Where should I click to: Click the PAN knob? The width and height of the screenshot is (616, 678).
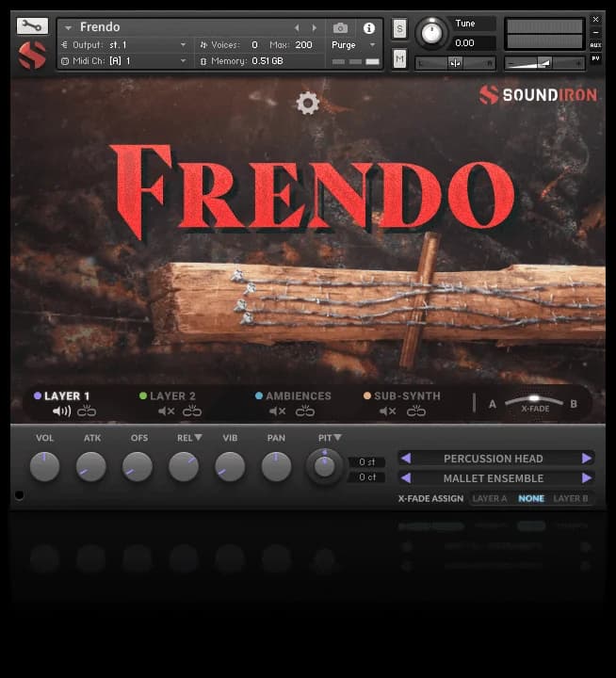276,466
